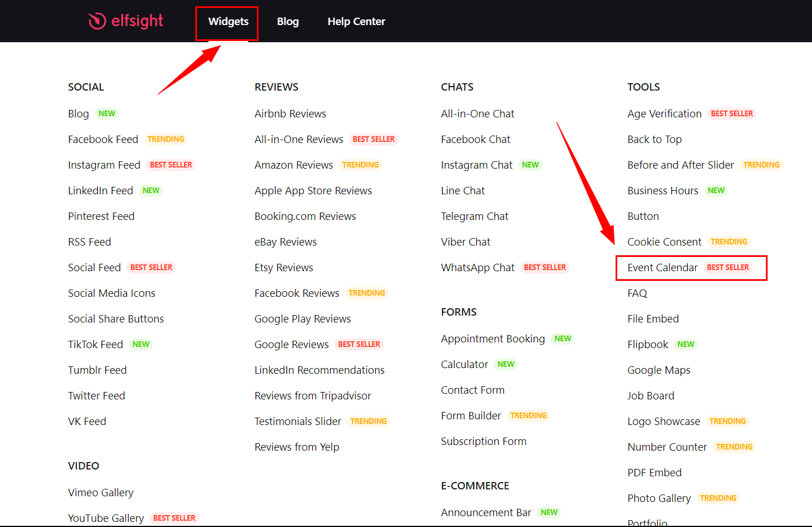Select Subscription Form widget
Screen dimensions: 812x527
pos(484,442)
